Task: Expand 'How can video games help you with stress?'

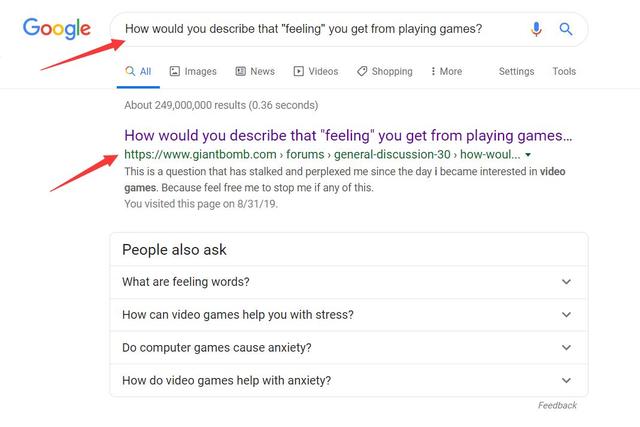Action: (349, 315)
